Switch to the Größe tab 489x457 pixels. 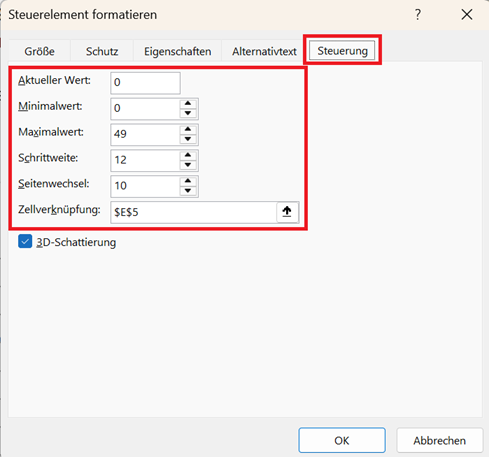coord(39,51)
